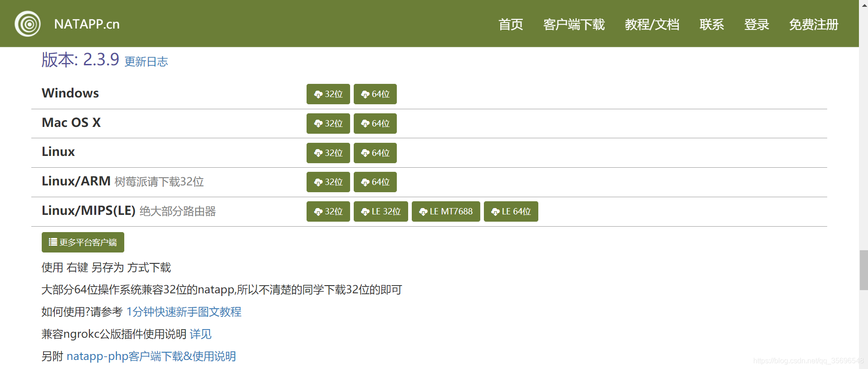Screen dimensions: 868x369
Task: Select the Windows row label
Action: [x=70, y=93]
